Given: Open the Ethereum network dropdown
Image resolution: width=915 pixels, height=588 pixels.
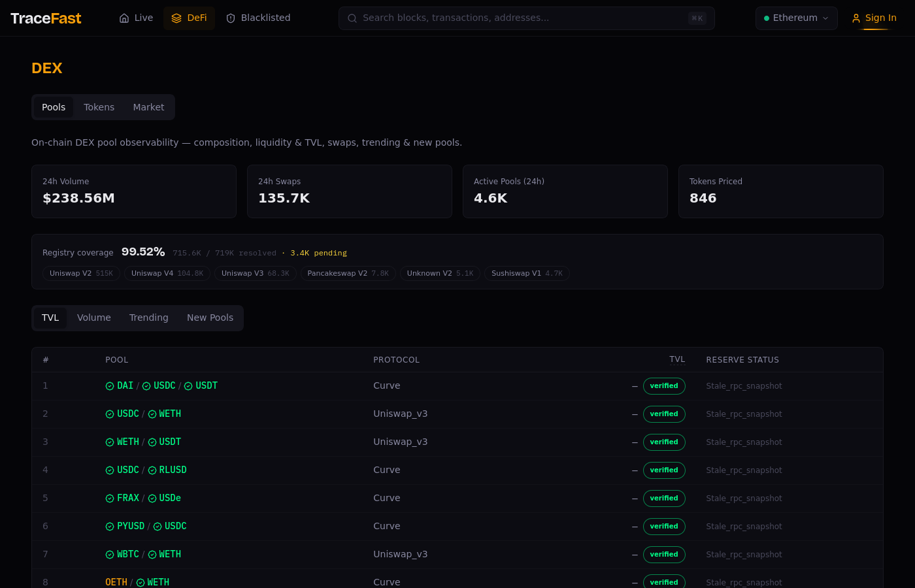Looking at the screenshot, I should coord(796,18).
